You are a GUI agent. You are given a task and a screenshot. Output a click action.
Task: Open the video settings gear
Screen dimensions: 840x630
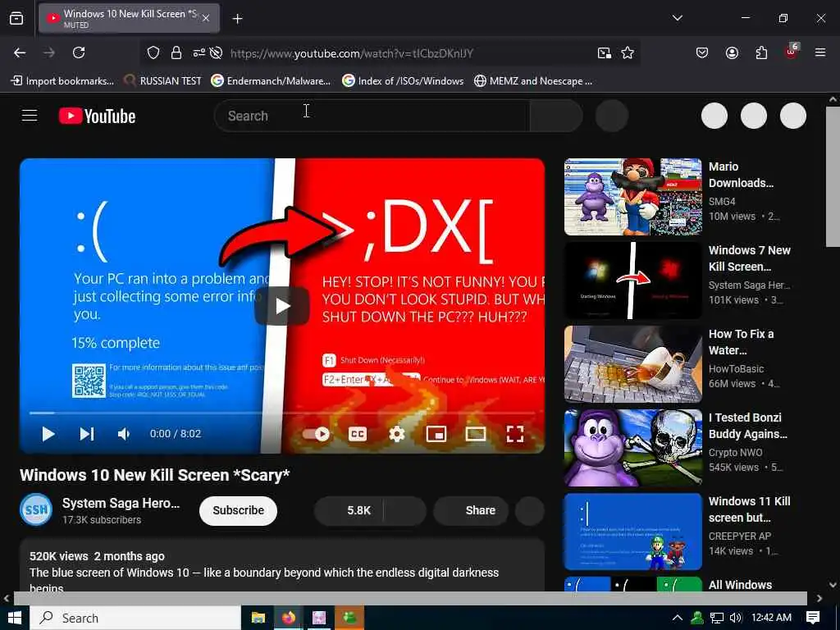point(396,434)
